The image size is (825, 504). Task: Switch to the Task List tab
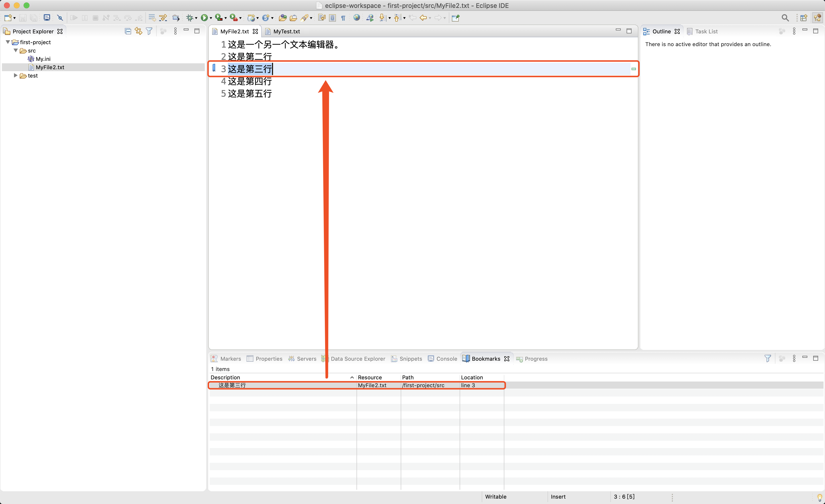702,31
